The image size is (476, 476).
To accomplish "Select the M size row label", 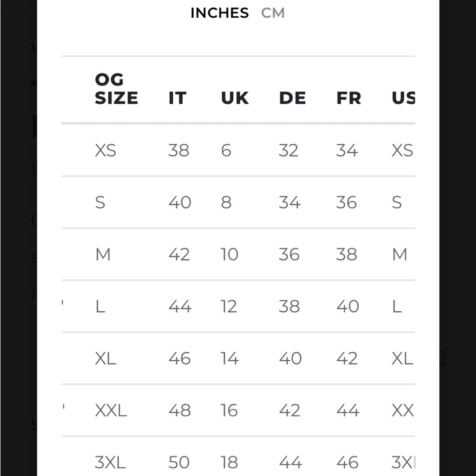I will 103,254.
